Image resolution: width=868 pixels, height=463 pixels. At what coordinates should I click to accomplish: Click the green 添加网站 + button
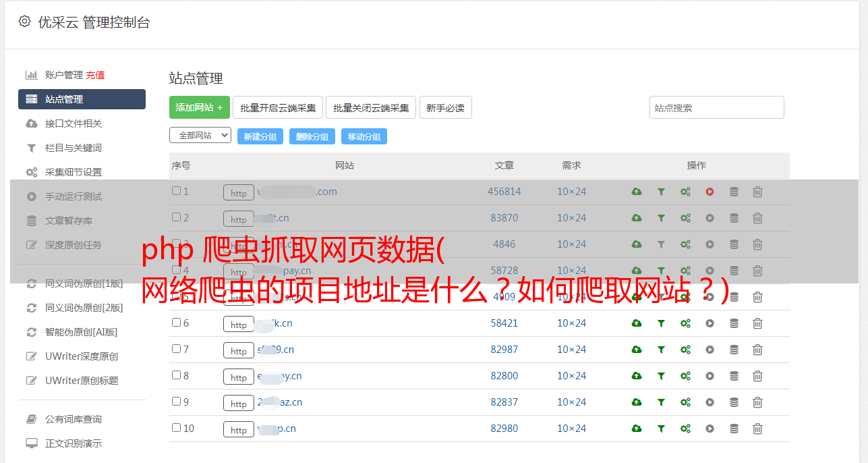200,107
